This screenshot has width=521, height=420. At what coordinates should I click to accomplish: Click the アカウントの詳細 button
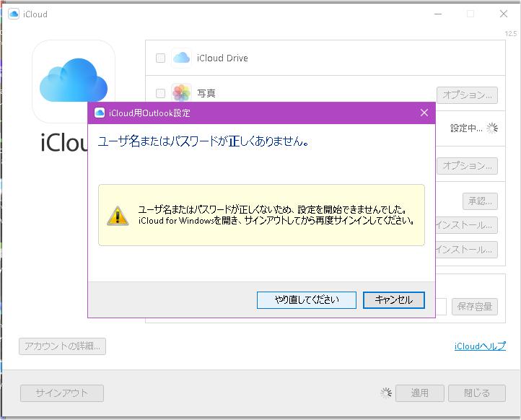[62, 346]
